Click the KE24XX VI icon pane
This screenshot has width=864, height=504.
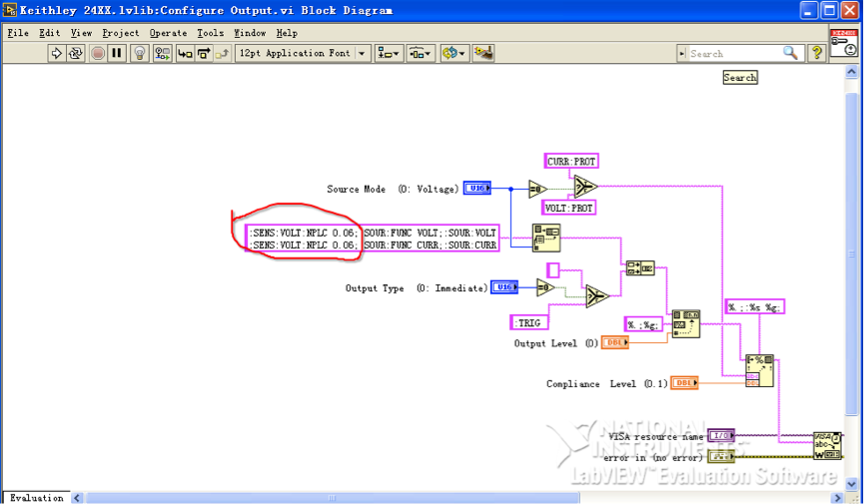[x=844, y=42]
